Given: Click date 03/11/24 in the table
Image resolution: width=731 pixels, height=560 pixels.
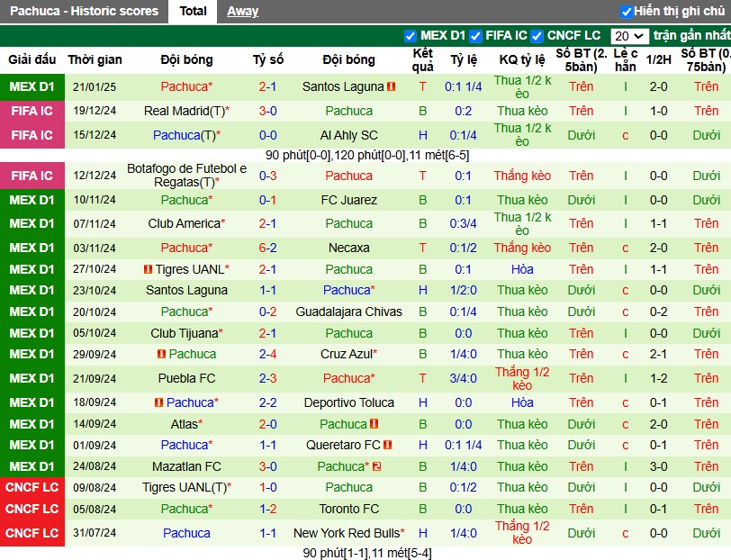Looking at the screenshot, I should 95,248.
